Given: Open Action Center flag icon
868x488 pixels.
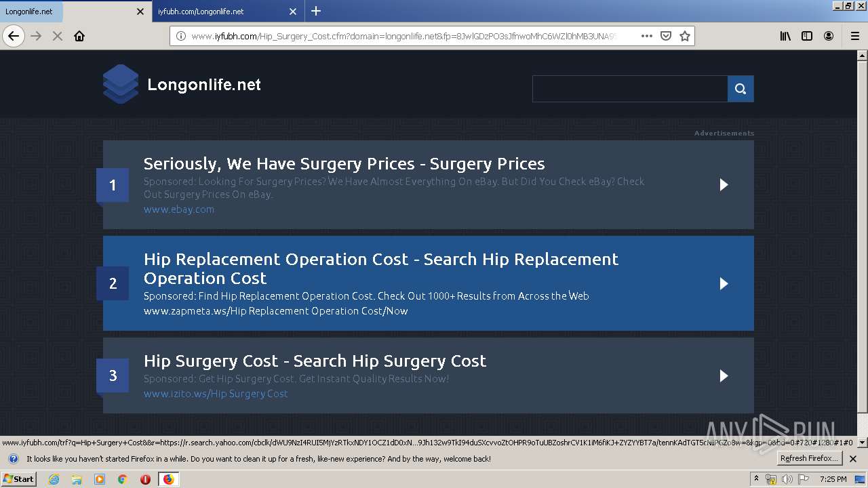Looking at the screenshot, I should pos(804,479).
